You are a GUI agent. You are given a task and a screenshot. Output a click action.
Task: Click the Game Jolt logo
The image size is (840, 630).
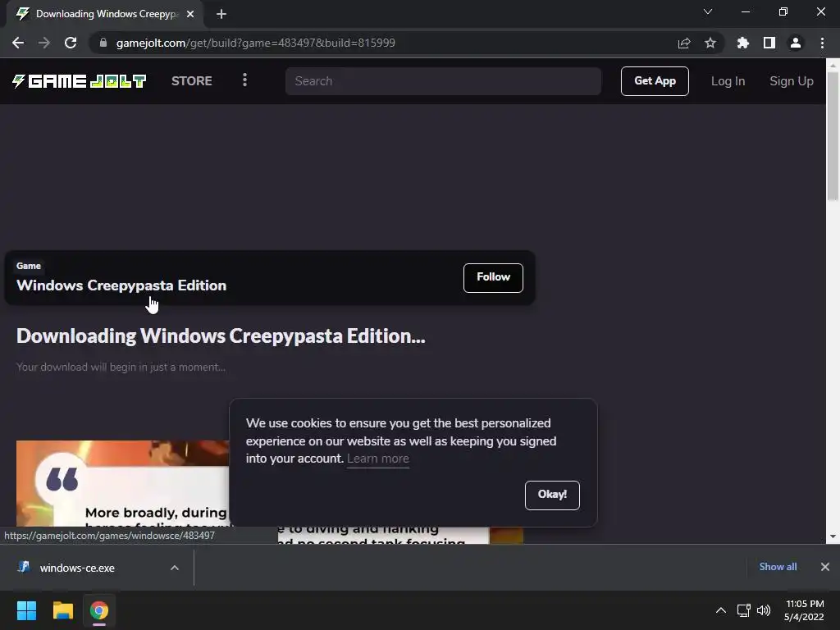point(80,81)
